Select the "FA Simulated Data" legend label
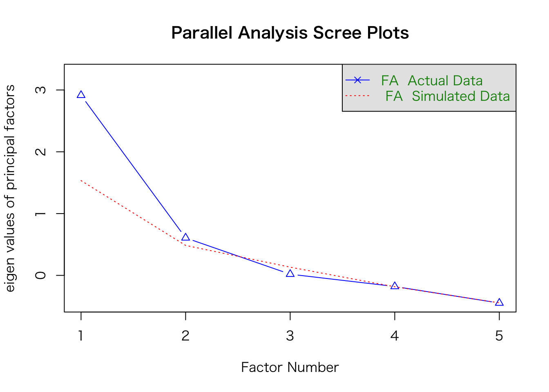This screenshot has width=549, height=392. 447,96
